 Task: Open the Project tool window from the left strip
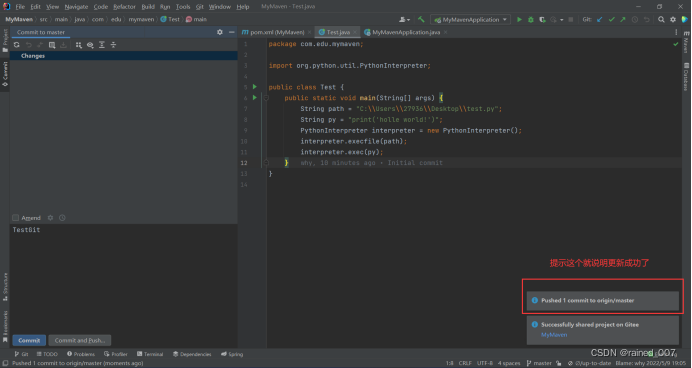pos(5,40)
